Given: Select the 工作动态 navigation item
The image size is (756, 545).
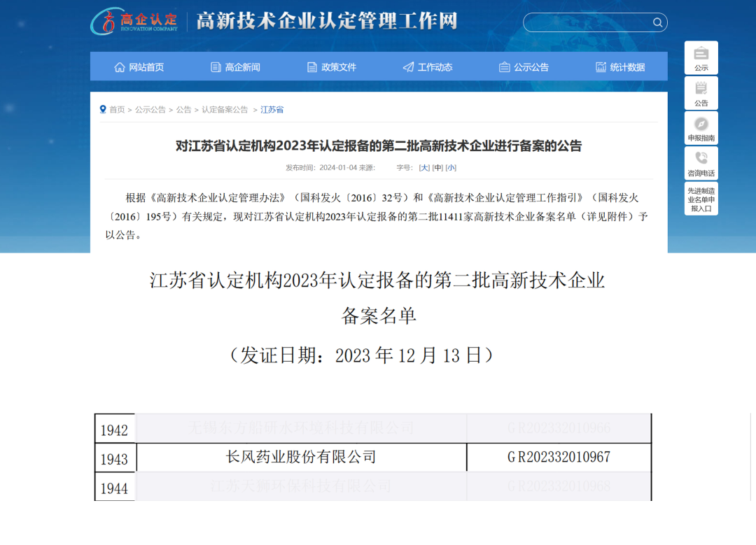Looking at the screenshot, I should pyautogui.click(x=428, y=67).
